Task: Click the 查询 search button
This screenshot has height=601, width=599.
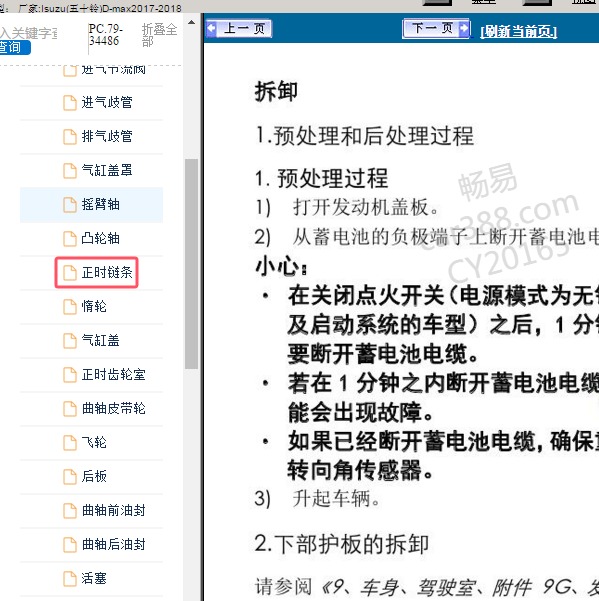Action: [x=15, y=47]
